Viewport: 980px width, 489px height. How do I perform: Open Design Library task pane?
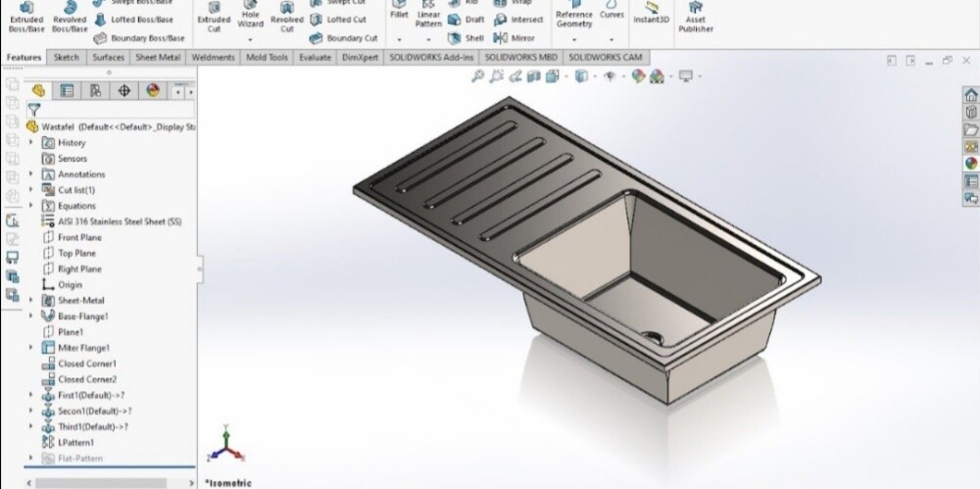tap(970, 112)
